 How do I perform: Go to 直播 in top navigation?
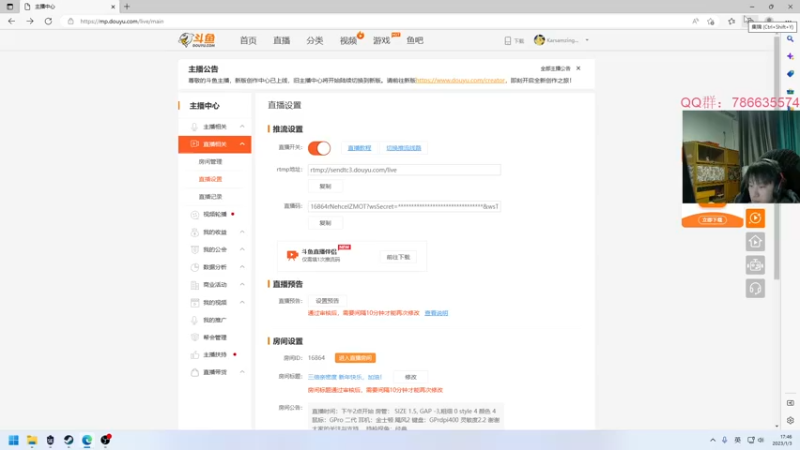coord(281,40)
